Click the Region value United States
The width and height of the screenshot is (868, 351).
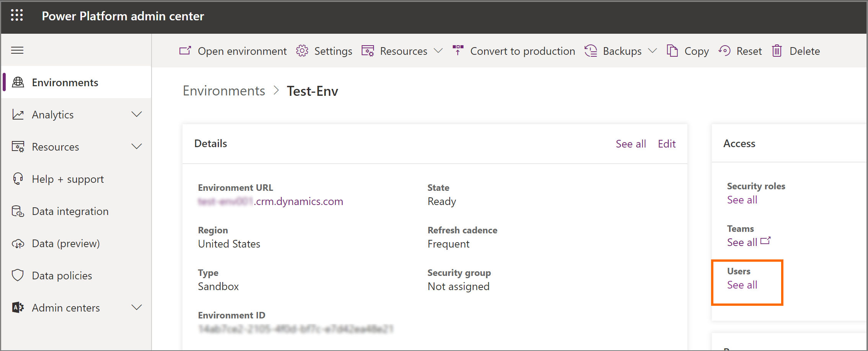coord(229,244)
